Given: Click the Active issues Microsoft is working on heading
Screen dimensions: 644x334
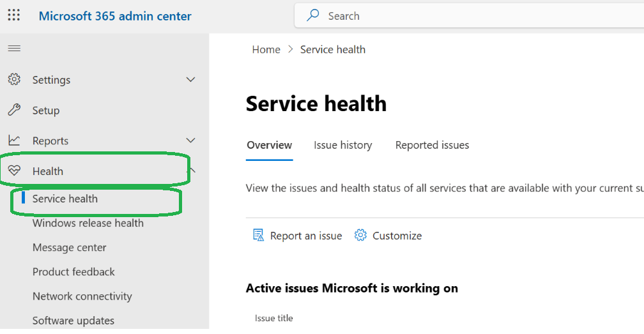Looking at the screenshot, I should [352, 288].
